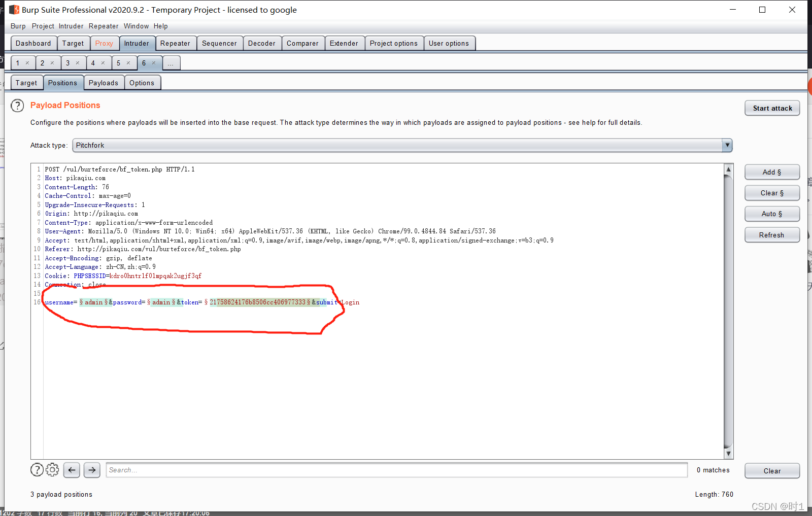Go to next search match arrow
Image resolution: width=812 pixels, height=516 pixels.
coord(92,470)
